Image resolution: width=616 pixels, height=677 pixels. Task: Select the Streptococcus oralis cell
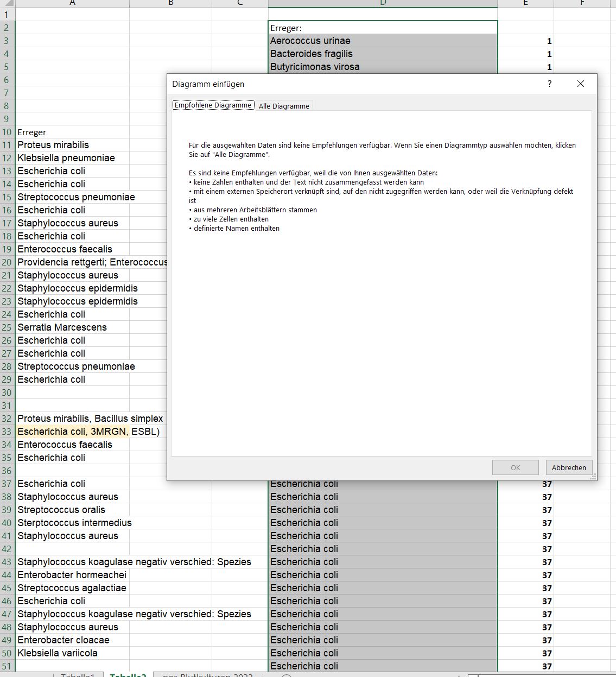click(x=72, y=510)
